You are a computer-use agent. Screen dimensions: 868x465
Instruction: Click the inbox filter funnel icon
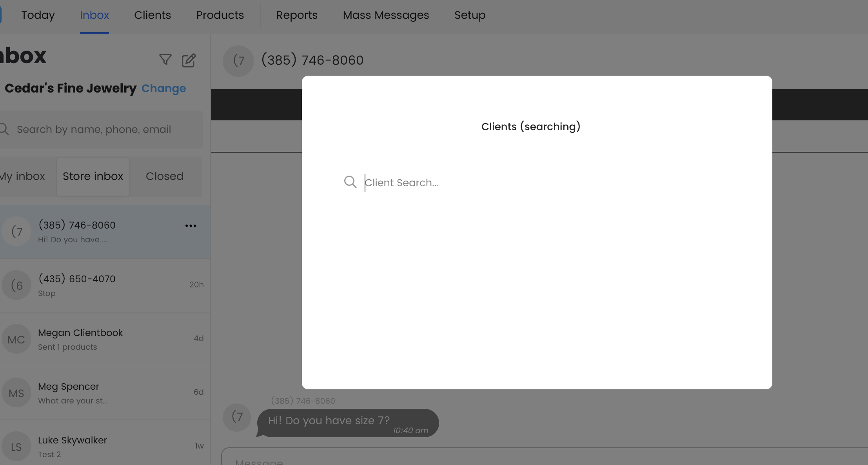click(165, 60)
